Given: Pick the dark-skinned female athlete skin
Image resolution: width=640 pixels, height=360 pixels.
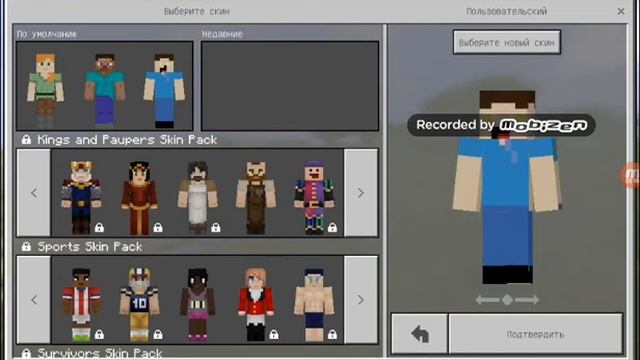Looking at the screenshot, I should [198, 304].
